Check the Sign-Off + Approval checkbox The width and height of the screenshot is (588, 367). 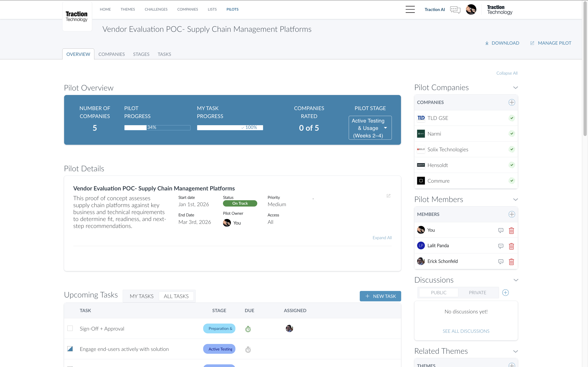[x=70, y=328]
